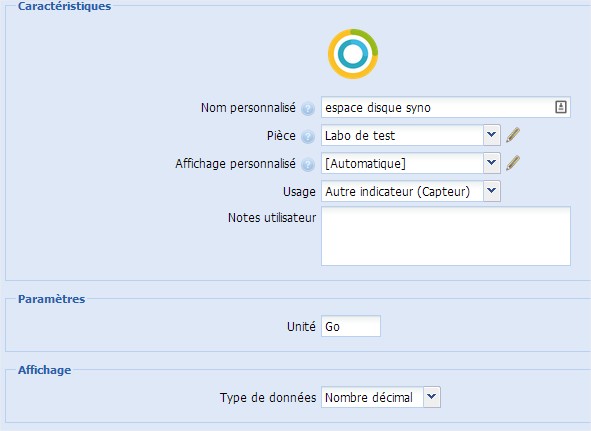Screen dimensions: 591x431
Task: Edit Affichage personnalisé with pencil icon
Action: [513, 163]
